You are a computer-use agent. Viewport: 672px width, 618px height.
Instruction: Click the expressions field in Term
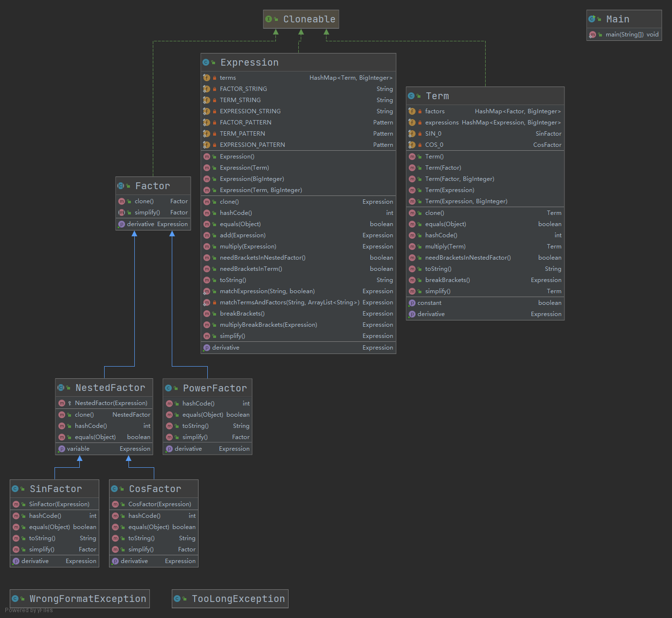coord(485,123)
